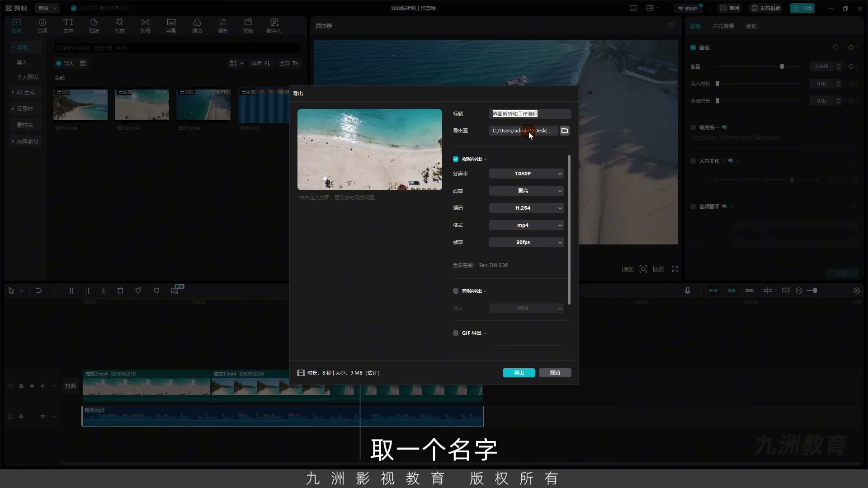Click the player menu hamburger icon

pyautogui.click(x=671, y=26)
